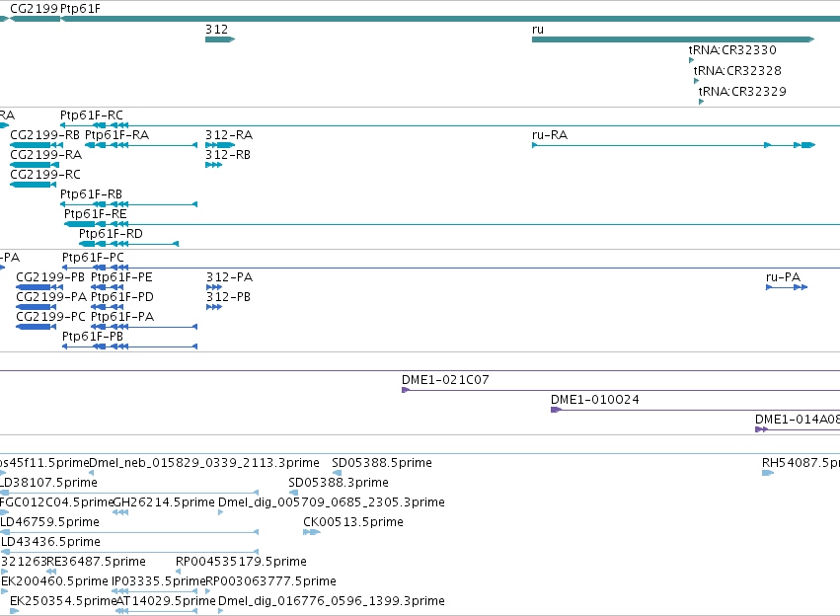This screenshot has height=616, width=840.
Task: Select Dmel_dig_005709_0685_2305.3prime label
Action: click(x=332, y=502)
